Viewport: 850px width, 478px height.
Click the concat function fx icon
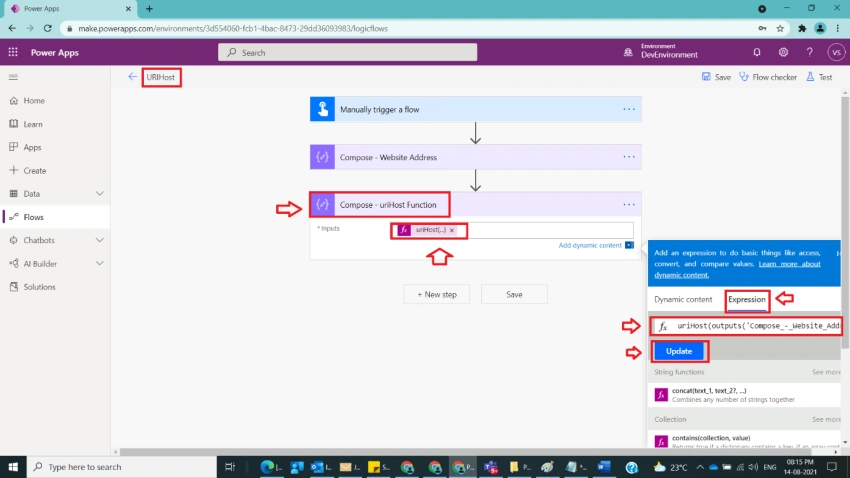661,395
